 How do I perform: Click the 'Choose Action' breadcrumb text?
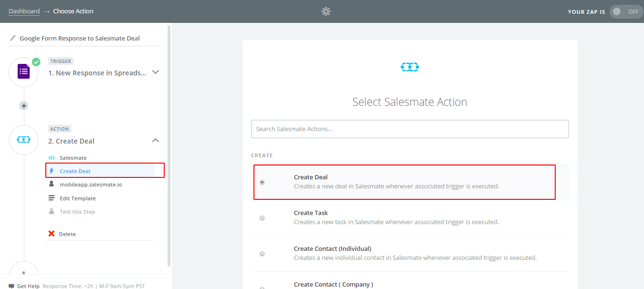pyautogui.click(x=74, y=11)
